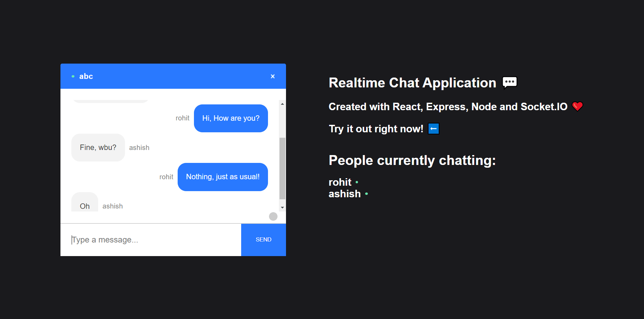Image resolution: width=644 pixels, height=319 pixels.
Task: Click the 'abc' room name in the header
Action: pyautogui.click(x=86, y=76)
